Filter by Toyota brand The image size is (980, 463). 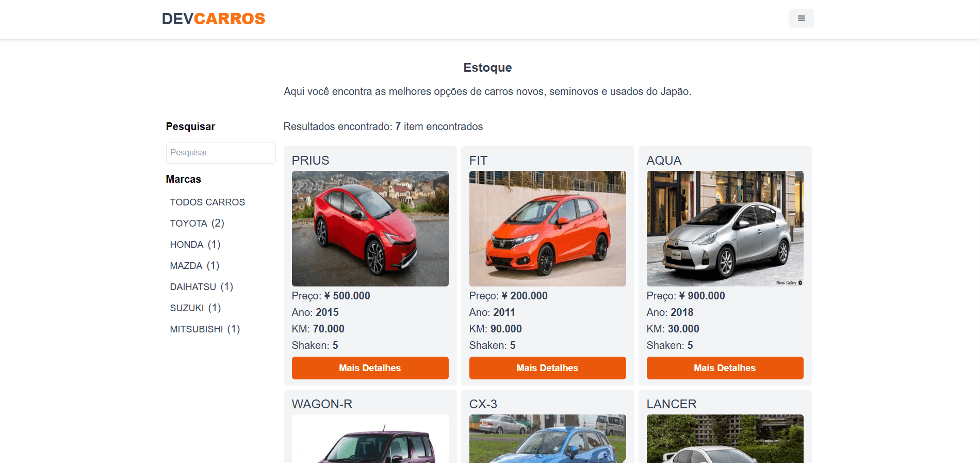pos(197,223)
